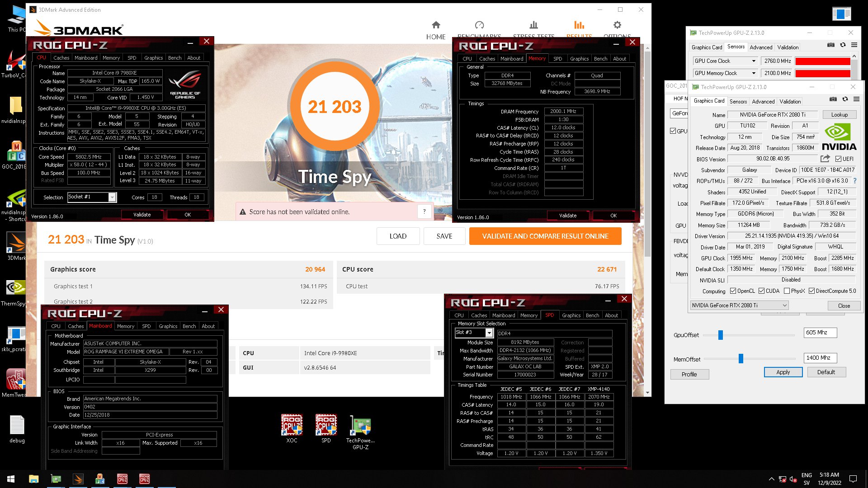Open Validation tab in the front GPU-Z window
868x488 pixels.
click(790, 102)
